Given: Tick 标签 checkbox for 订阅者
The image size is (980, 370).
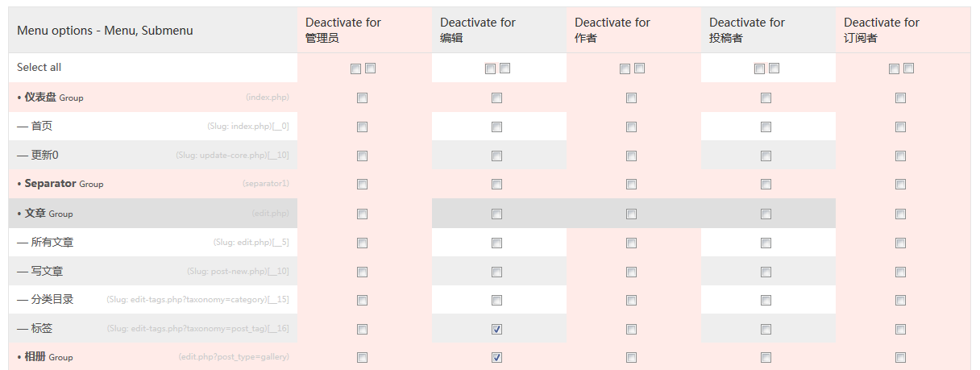Looking at the screenshot, I should coord(900,329).
